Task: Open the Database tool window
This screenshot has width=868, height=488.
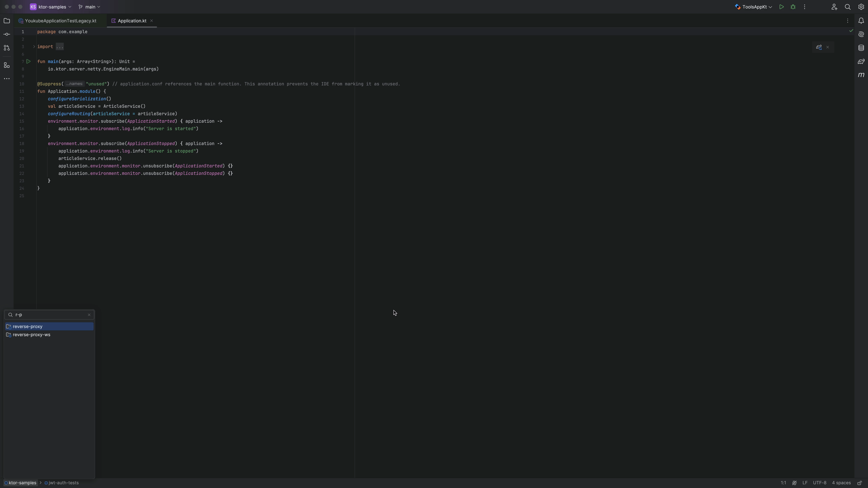Action: pyautogui.click(x=861, y=48)
